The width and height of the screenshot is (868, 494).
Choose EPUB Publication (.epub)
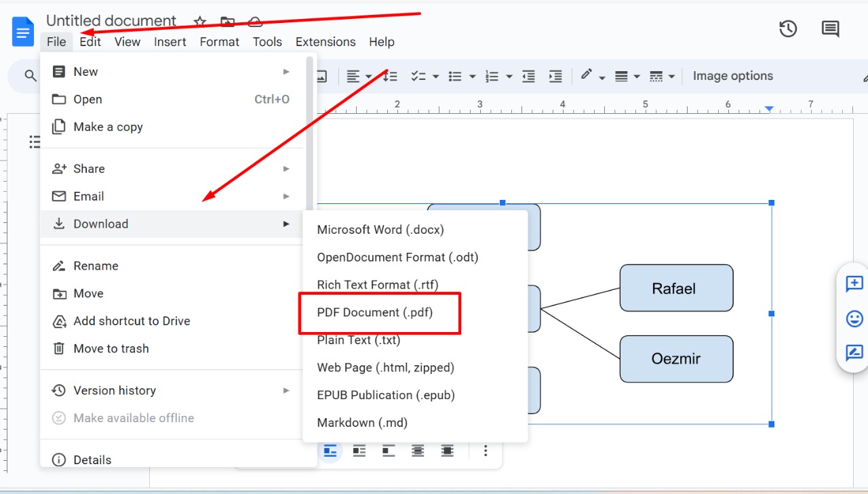415,395
